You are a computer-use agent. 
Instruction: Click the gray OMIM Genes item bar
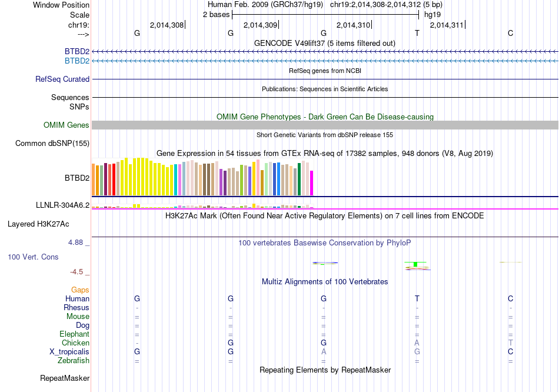[x=325, y=125]
